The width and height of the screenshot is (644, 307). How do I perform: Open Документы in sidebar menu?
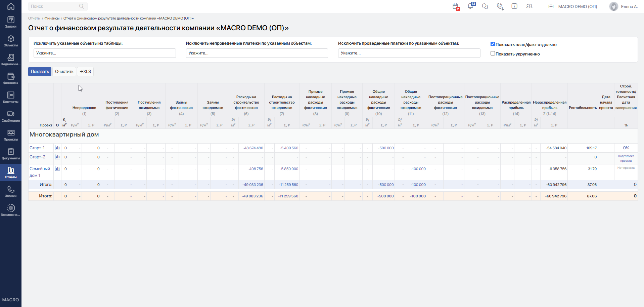click(11, 154)
